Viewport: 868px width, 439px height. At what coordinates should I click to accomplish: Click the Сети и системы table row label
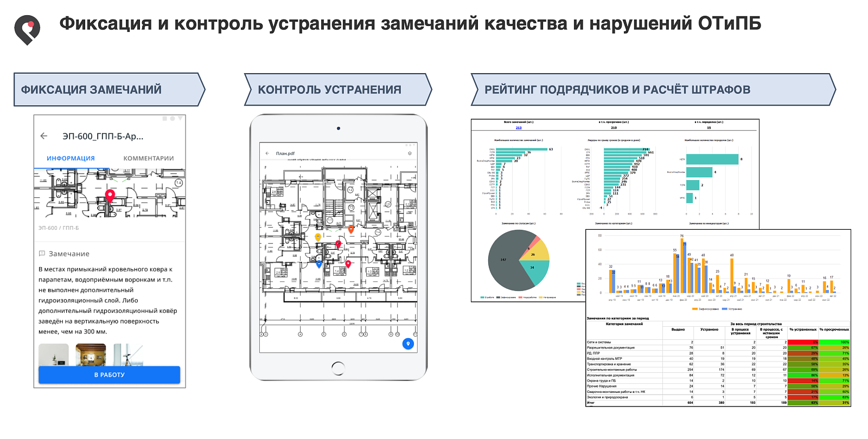[599, 343]
